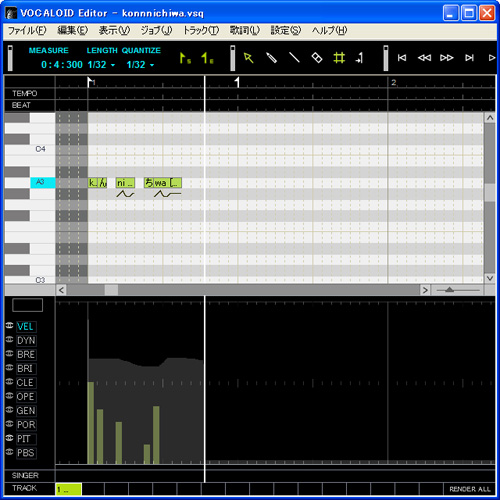500x500 pixels.
Task: Jump to song end button
Action: click(469, 58)
